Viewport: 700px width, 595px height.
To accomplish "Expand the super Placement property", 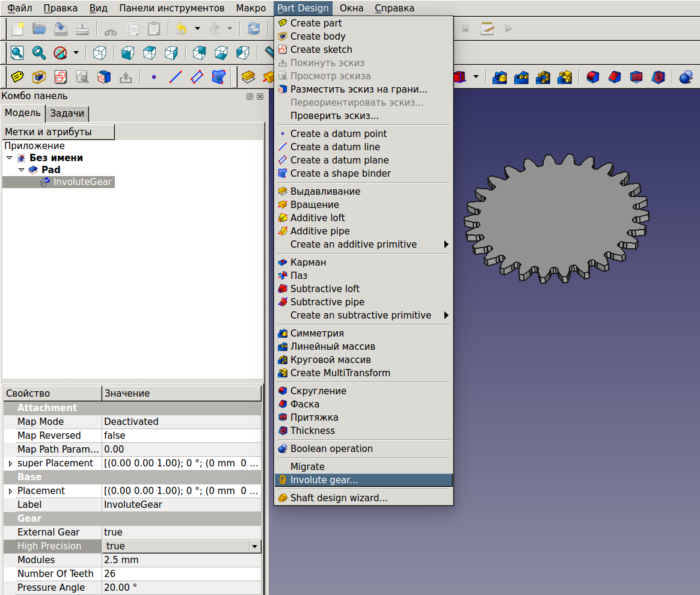I will (x=10, y=464).
